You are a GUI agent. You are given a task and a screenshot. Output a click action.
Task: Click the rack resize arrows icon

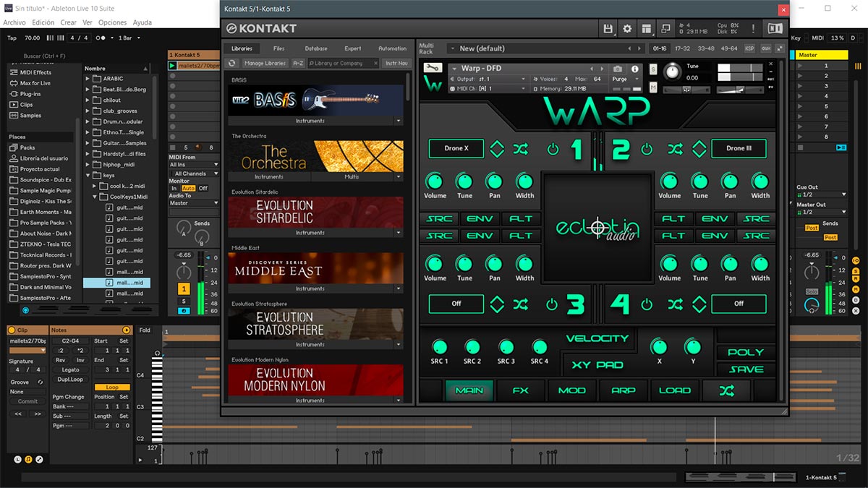pos(779,48)
